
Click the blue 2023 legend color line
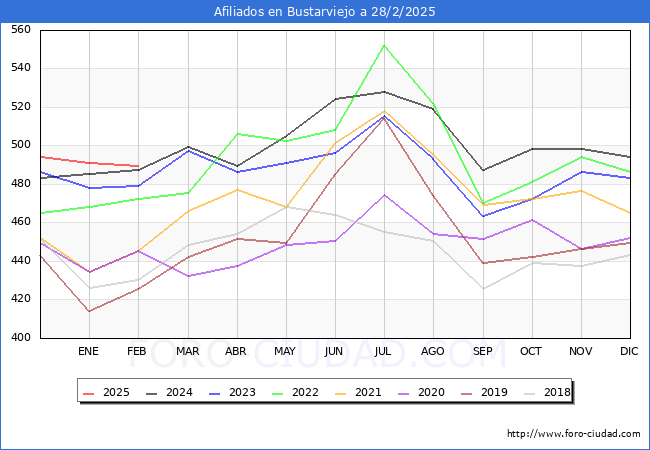215,393
